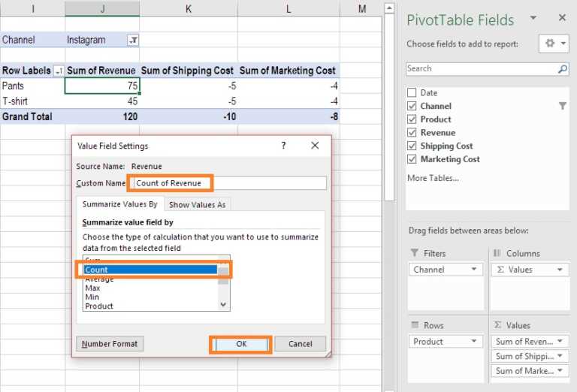
Task: Select column K header
Action: (x=189, y=8)
